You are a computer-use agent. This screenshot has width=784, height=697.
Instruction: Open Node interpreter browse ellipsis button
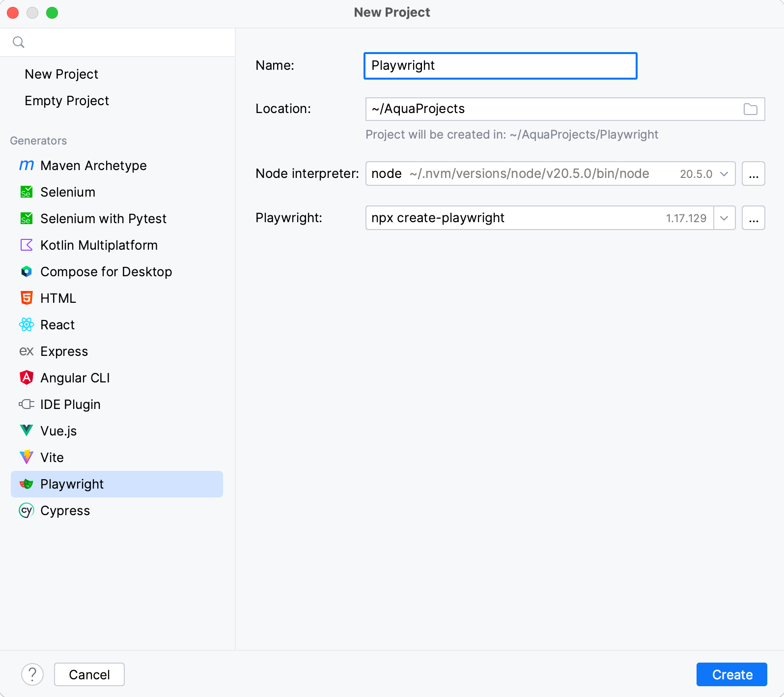click(x=754, y=174)
